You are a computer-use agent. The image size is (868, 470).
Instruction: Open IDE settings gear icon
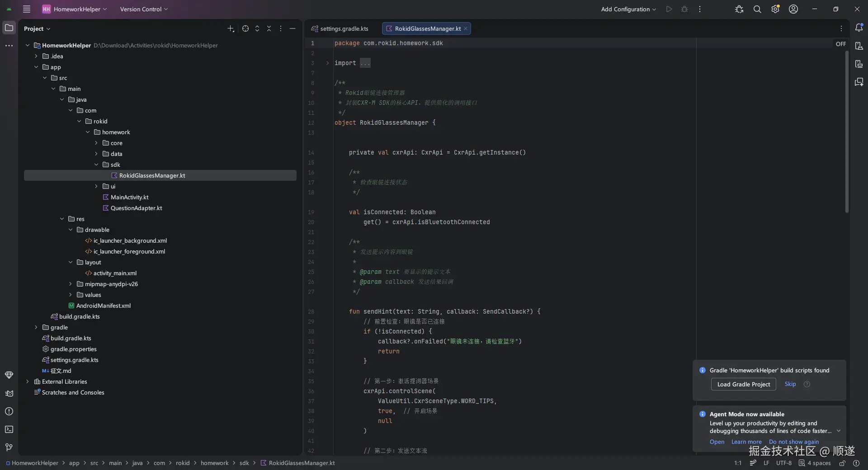click(x=775, y=9)
